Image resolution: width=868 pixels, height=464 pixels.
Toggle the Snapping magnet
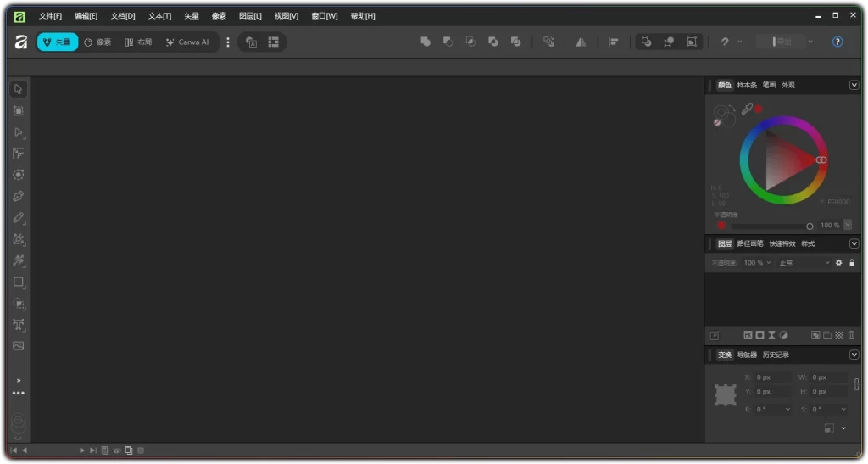pyautogui.click(x=724, y=42)
